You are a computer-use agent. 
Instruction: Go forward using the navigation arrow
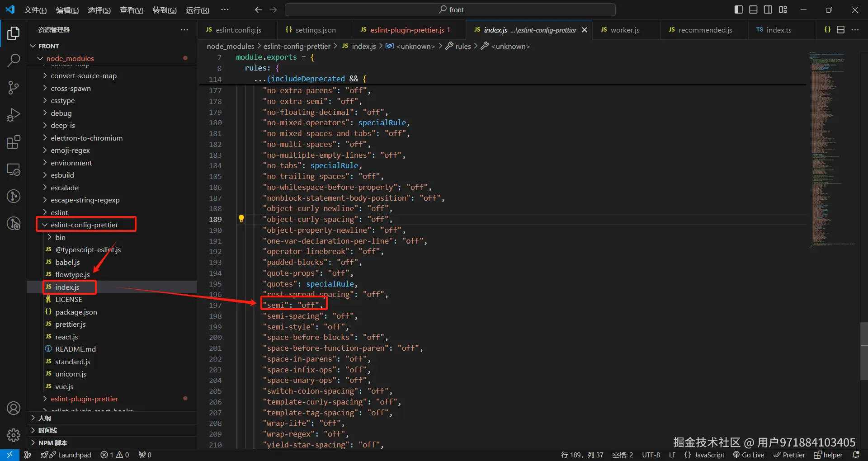pos(273,9)
